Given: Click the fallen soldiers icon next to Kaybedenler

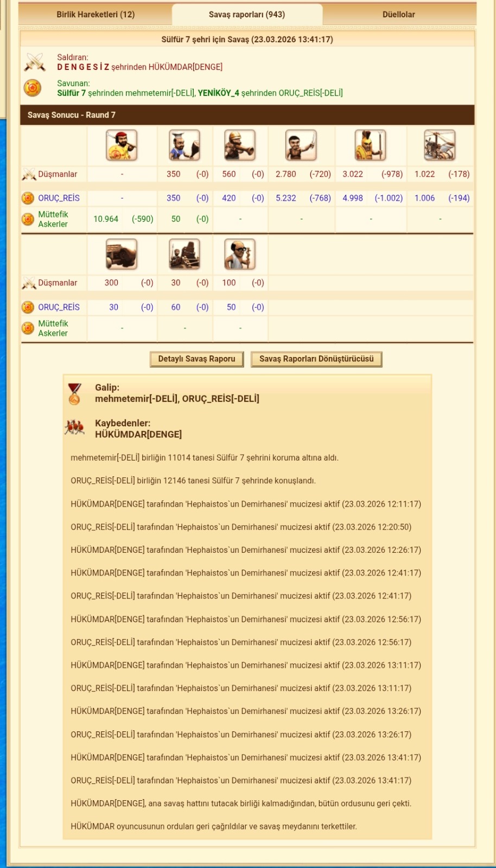Looking at the screenshot, I should point(74,428).
